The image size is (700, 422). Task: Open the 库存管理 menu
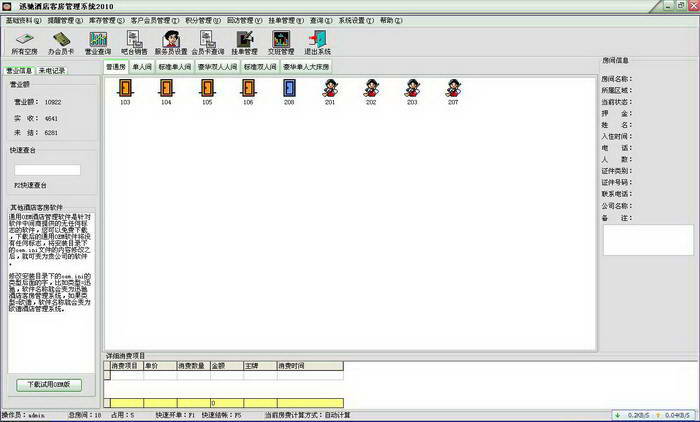[107, 21]
